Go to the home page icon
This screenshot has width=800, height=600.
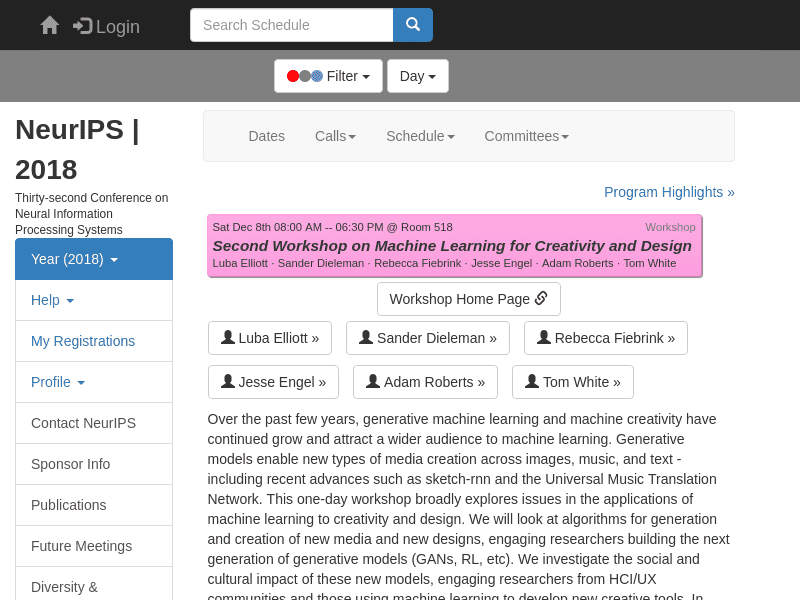point(49,25)
